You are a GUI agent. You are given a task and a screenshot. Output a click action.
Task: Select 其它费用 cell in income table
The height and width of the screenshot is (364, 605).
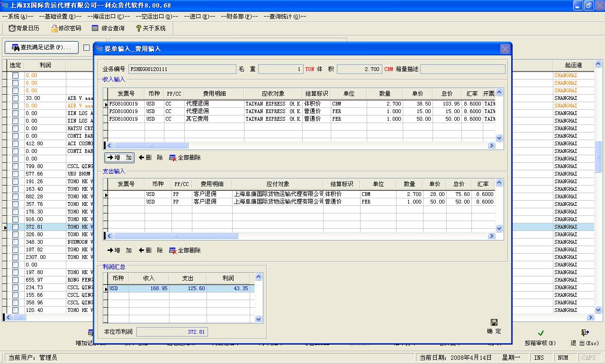(x=214, y=119)
